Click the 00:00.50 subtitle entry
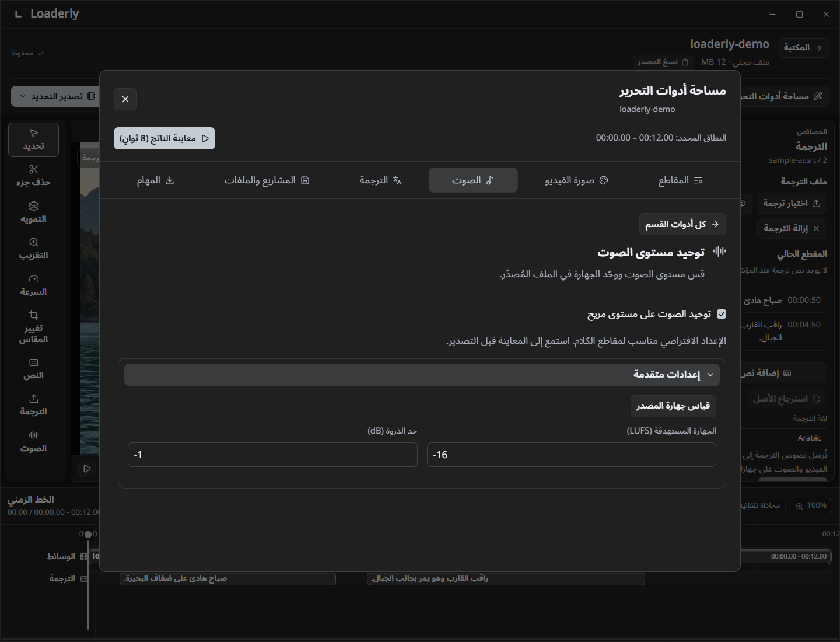Viewport: 840px width, 642px height. click(x=783, y=300)
